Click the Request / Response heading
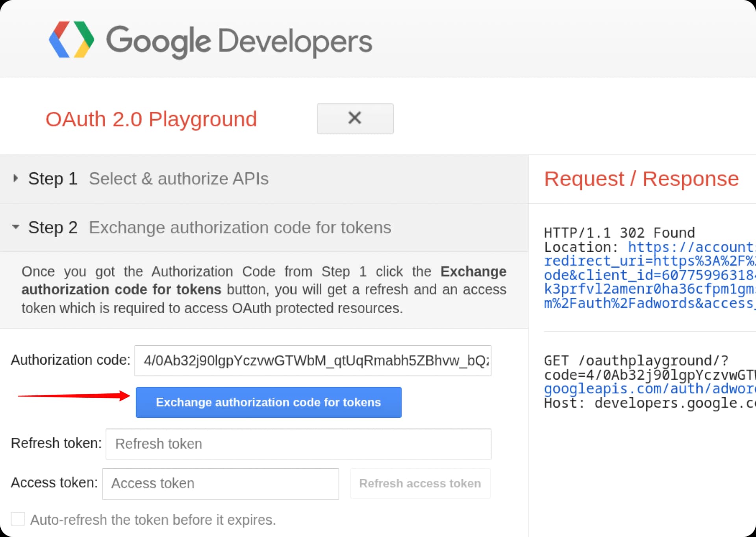Screen dimensions: 756x537 (x=641, y=179)
